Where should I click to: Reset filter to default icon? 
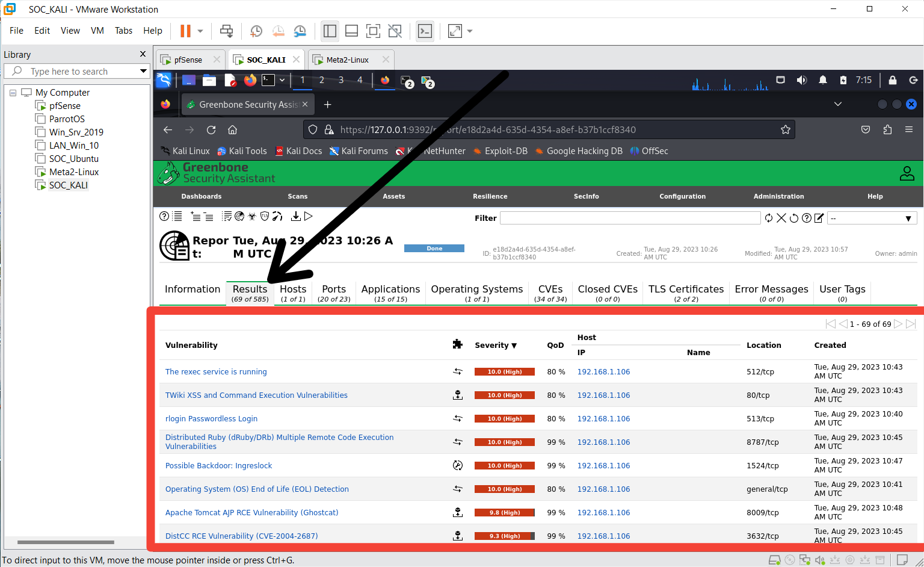794,218
